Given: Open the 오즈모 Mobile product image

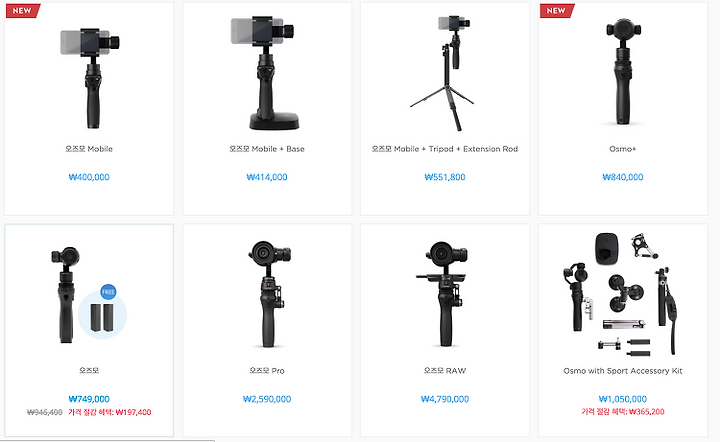Looking at the screenshot, I should pos(90,77).
